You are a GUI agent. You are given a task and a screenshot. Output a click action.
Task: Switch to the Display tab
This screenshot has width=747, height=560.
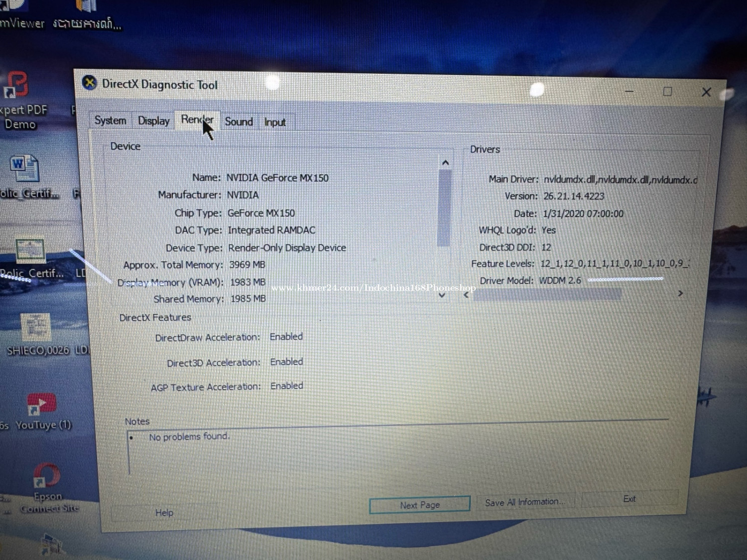click(x=153, y=121)
